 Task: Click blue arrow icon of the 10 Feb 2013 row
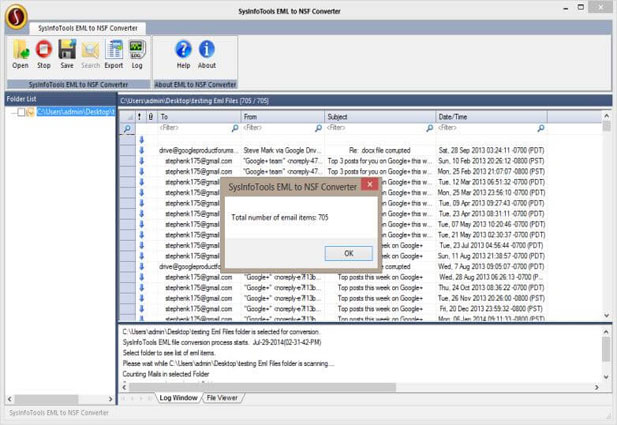tap(142, 161)
